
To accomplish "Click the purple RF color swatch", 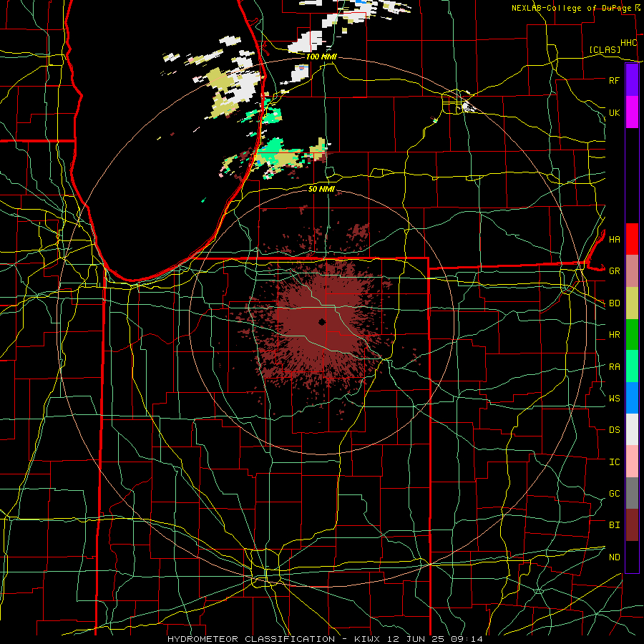I will tap(632, 80).
